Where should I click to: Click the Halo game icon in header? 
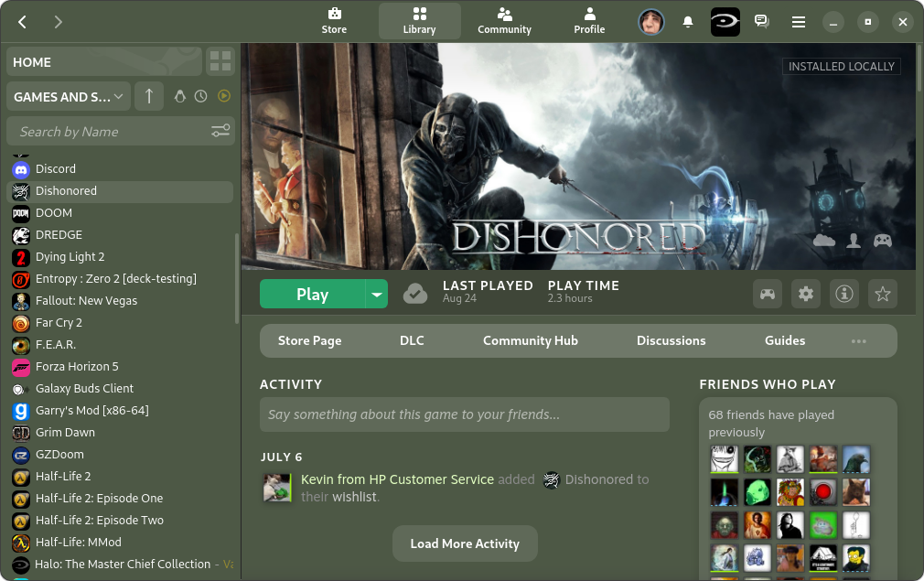tap(725, 22)
